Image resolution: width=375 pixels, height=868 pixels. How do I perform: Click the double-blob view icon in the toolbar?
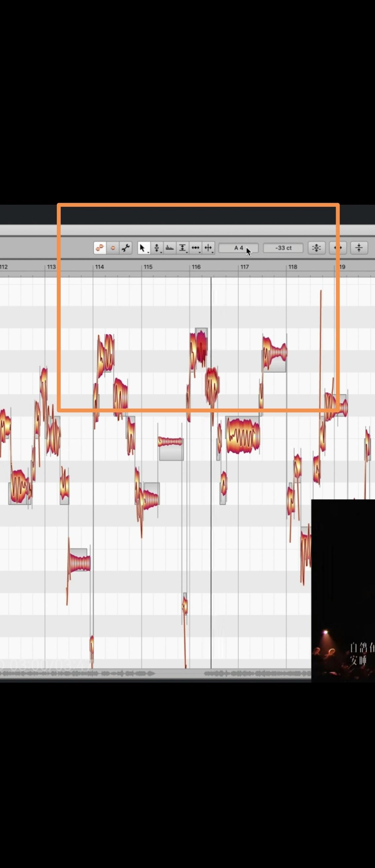pos(100,248)
